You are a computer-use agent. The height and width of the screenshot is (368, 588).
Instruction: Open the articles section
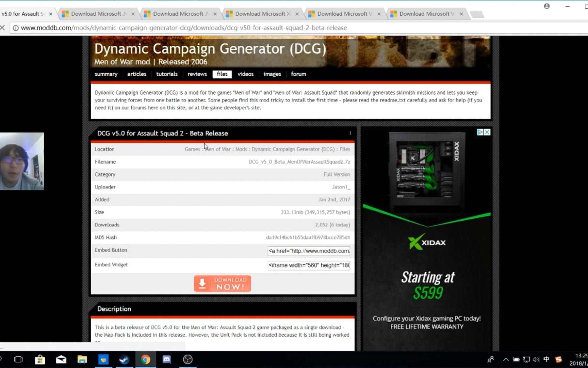(137, 74)
